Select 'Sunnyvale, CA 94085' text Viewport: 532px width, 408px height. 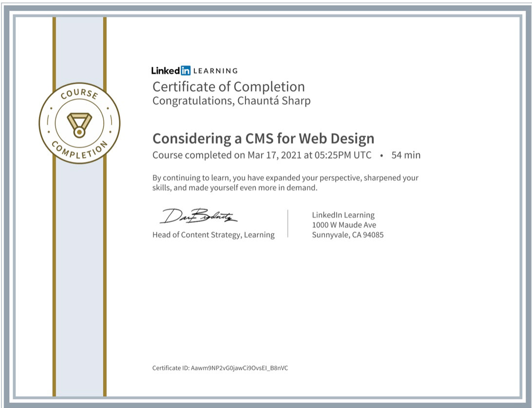[348, 235]
